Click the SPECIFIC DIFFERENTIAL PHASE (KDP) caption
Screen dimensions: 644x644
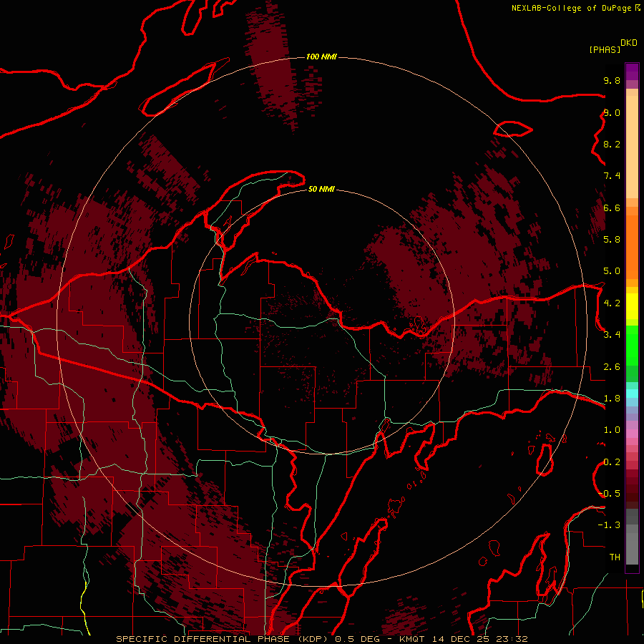[x=221, y=639]
